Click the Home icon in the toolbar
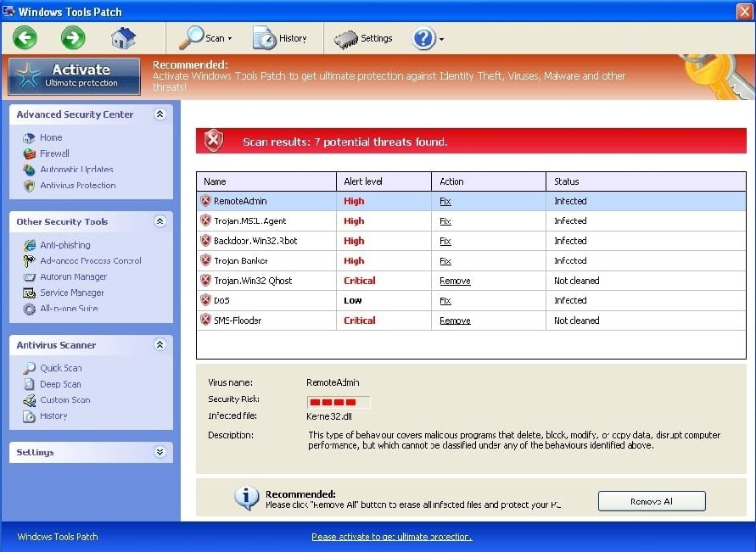 [x=121, y=38]
